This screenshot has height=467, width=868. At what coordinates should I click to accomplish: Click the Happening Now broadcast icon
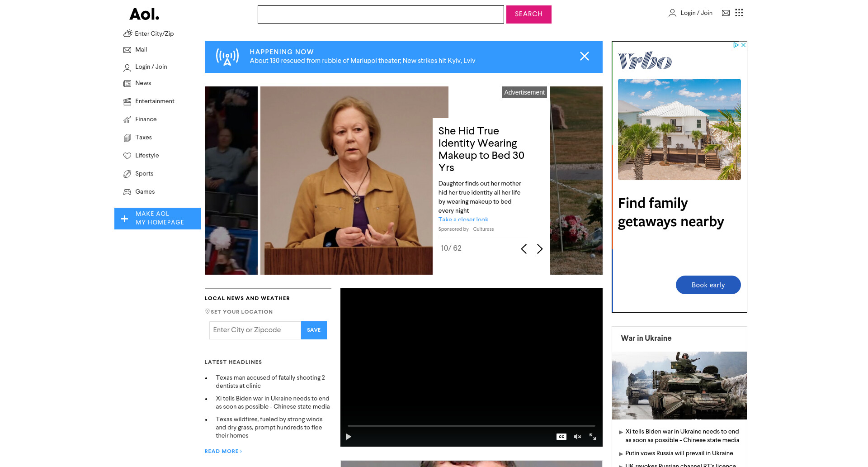coord(227,57)
